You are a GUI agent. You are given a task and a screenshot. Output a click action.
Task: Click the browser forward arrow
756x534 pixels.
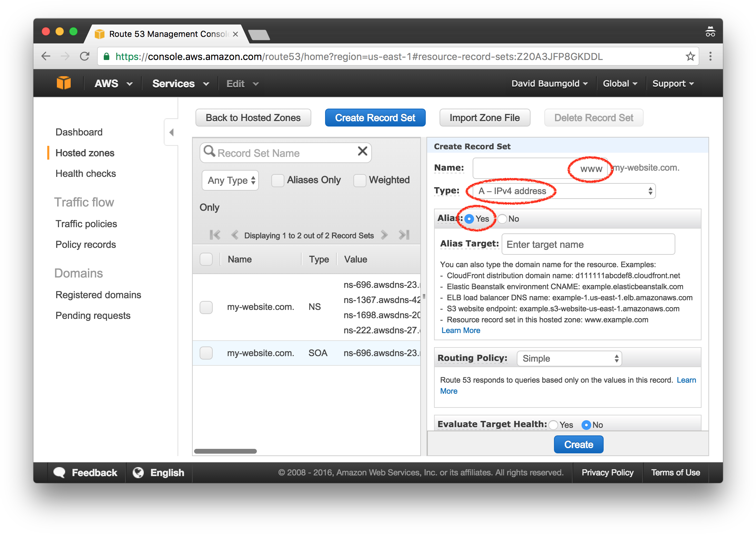(65, 56)
